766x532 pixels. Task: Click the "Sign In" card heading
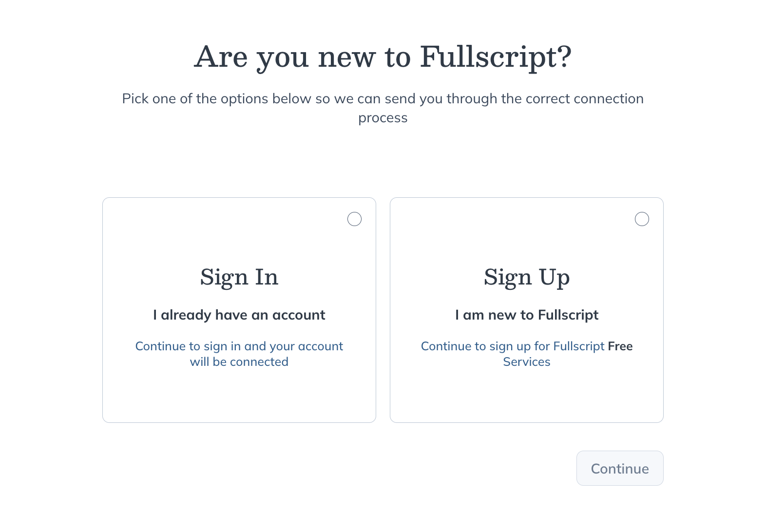tap(239, 277)
